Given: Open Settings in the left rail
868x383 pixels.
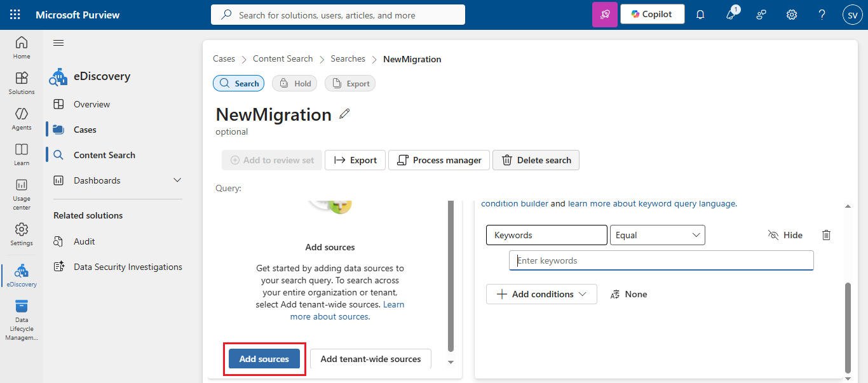Looking at the screenshot, I should click(x=22, y=234).
